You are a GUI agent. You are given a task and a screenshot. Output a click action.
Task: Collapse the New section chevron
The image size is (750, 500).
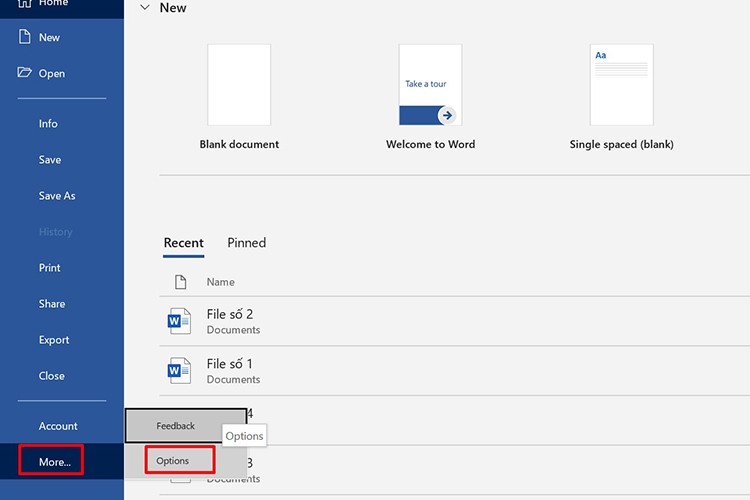coord(145,7)
